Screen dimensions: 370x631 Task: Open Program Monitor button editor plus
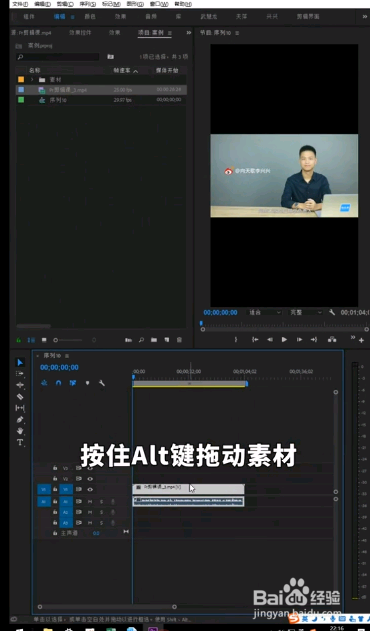(x=361, y=340)
